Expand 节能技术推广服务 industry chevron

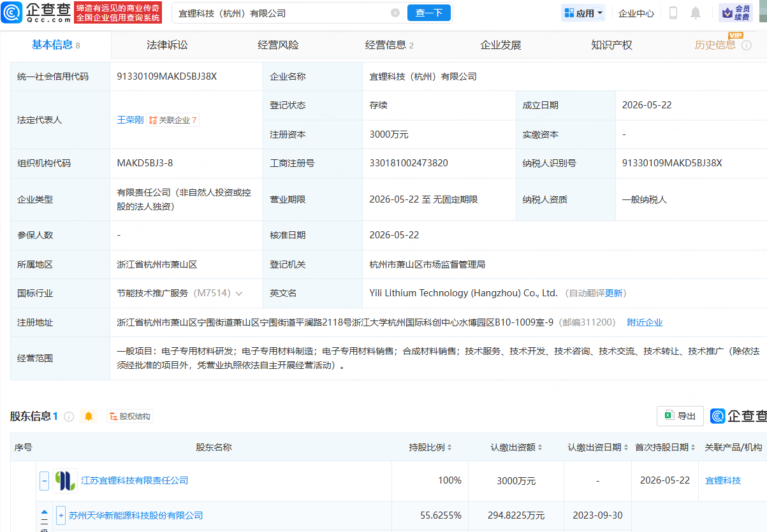pyautogui.click(x=239, y=294)
